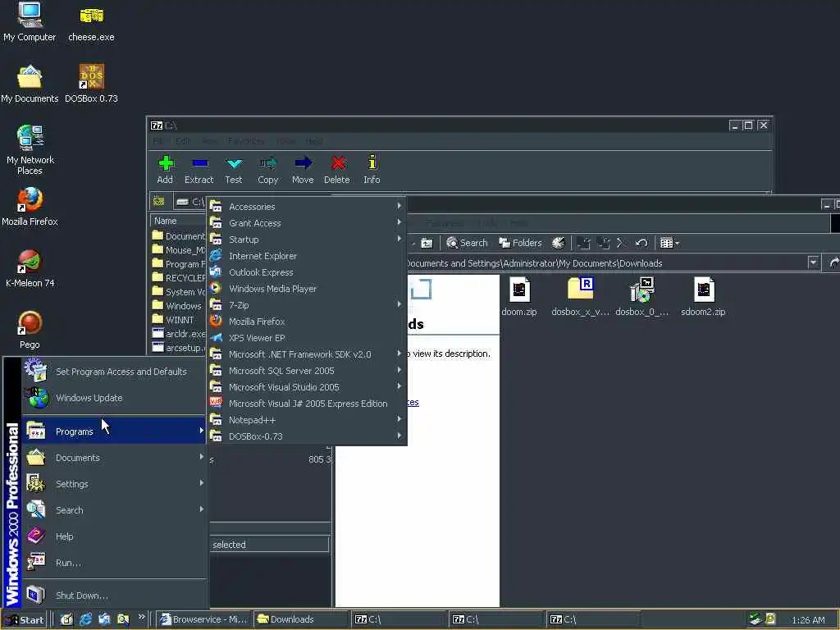Click History icon in Downloads toolbar
840x630 pixels.
[x=558, y=243]
